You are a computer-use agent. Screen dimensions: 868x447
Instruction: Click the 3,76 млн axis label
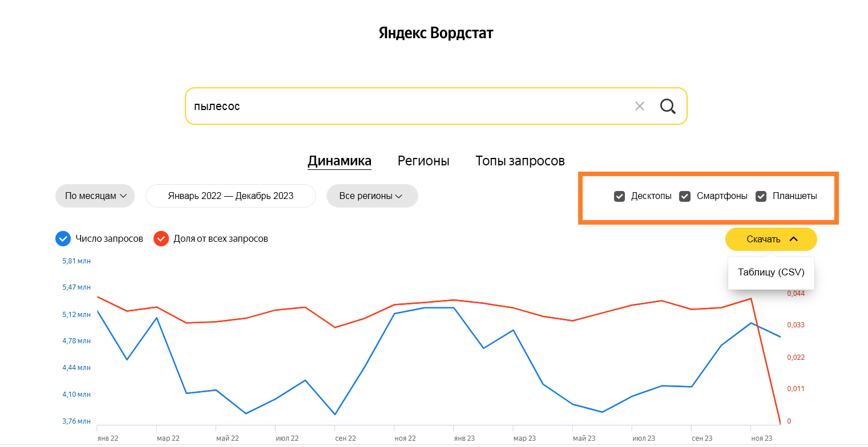[76, 421]
